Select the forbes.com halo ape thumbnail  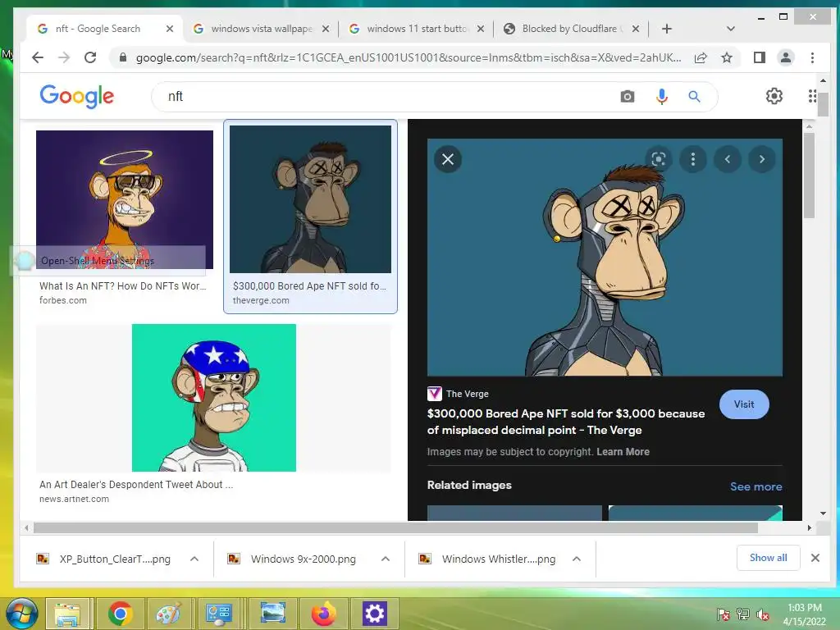tap(125, 199)
